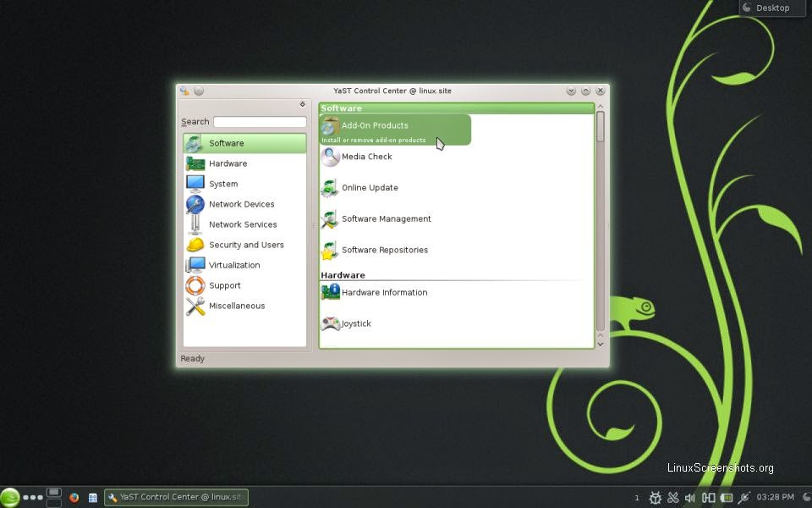The width and height of the screenshot is (812, 508).
Task: Open the file manager panel icon
Action: 93,498
